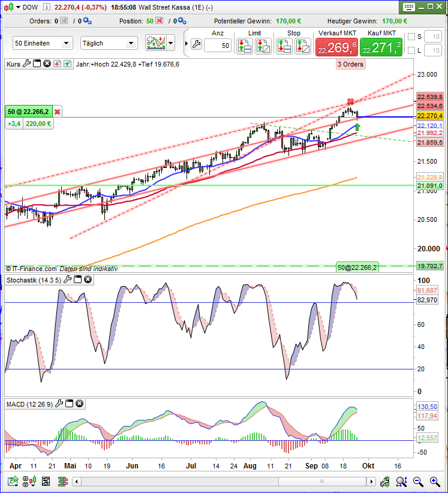Image resolution: width=448 pixels, height=493 pixels.
Task: Maximize the Kurs chart panel
Action: pos(37,64)
